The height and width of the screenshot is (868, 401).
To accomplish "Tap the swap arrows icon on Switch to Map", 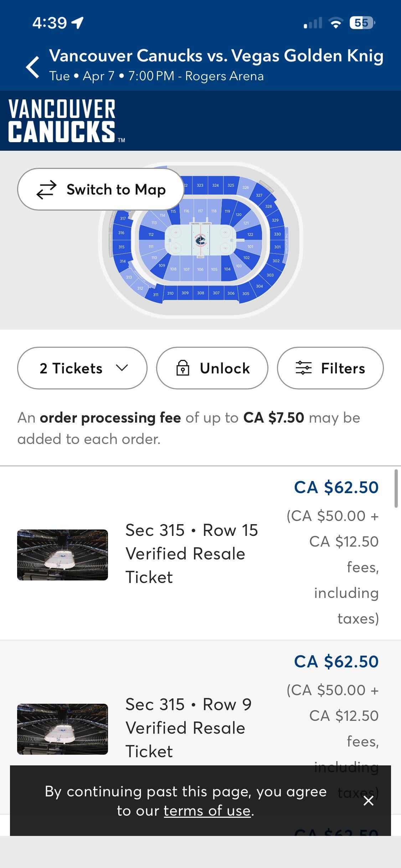I will 46,190.
